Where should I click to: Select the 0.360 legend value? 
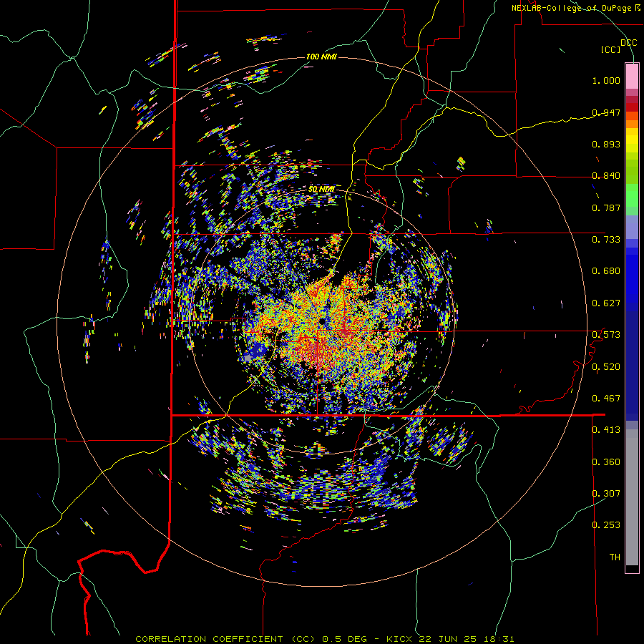606,462
